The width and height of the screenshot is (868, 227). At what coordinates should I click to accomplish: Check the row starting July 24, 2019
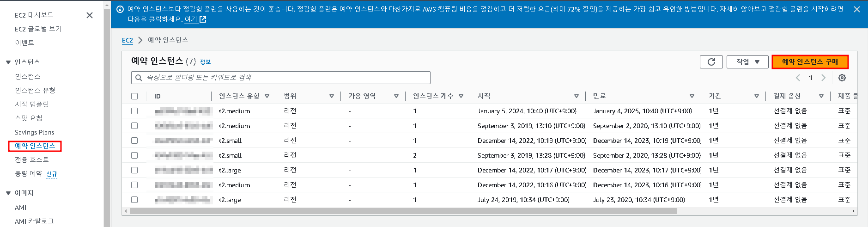pos(134,200)
